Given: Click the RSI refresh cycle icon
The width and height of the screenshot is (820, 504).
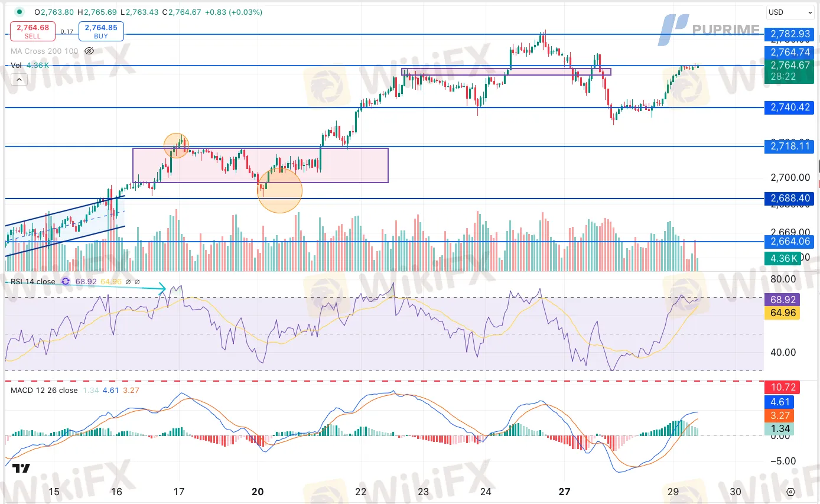Looking at the screenshot, I should pos(66,282).
